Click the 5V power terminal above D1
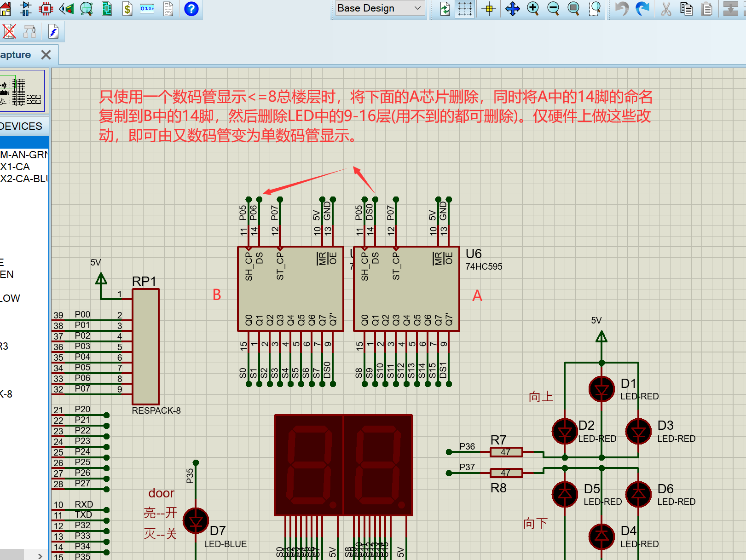 [x=601, y=337]
